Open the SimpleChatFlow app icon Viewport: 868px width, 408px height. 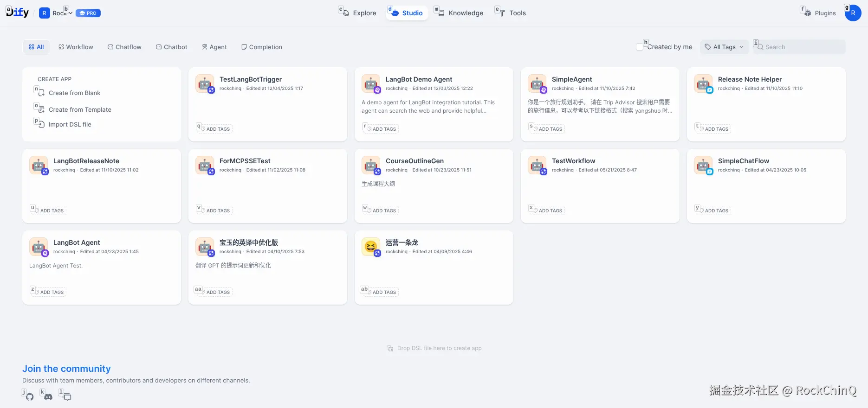click(x=703, y=166)
